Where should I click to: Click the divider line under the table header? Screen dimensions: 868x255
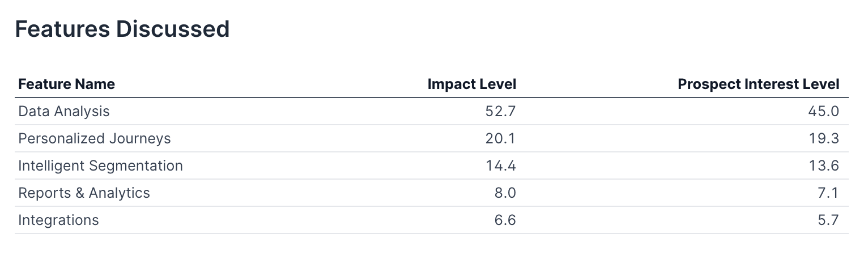tap(431, 97)
